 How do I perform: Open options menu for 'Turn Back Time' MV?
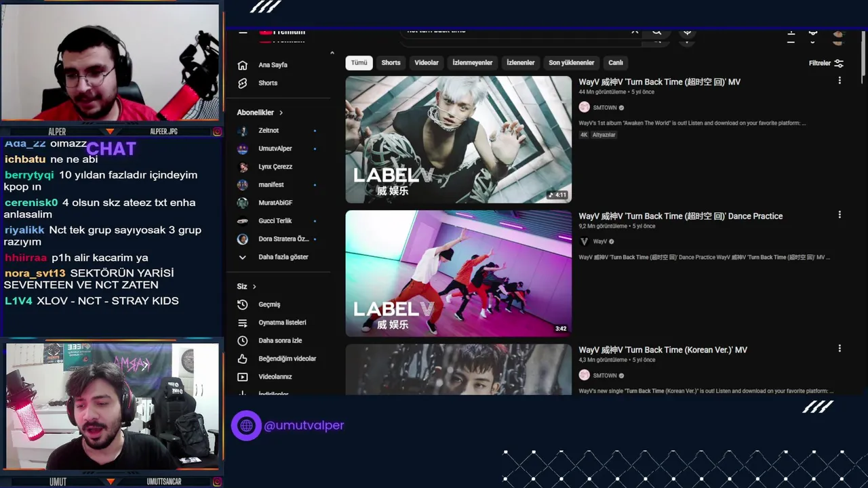pyautogui.click(x=840, y=81)
